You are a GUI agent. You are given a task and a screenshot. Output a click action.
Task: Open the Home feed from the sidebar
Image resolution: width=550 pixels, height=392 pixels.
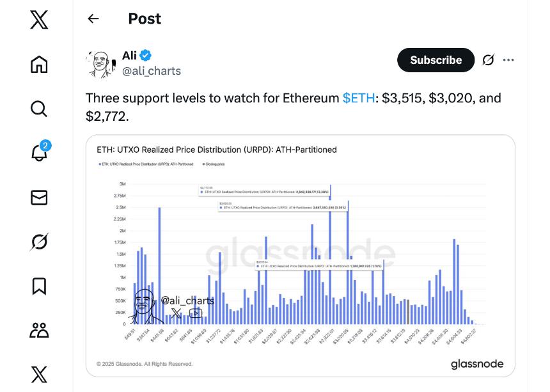39,64
